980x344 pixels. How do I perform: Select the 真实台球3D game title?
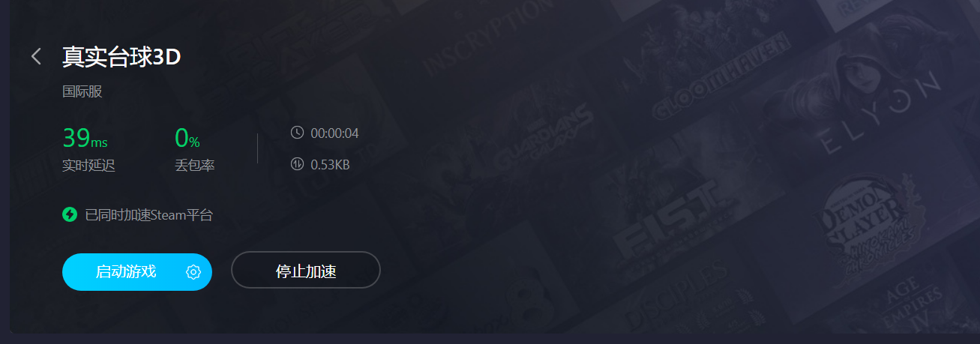coord(121,56)
